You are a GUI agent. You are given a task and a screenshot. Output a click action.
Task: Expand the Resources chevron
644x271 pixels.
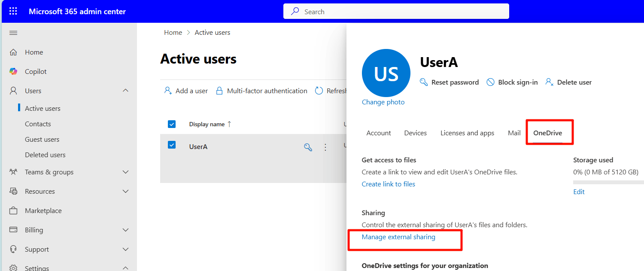click(125, 191)
